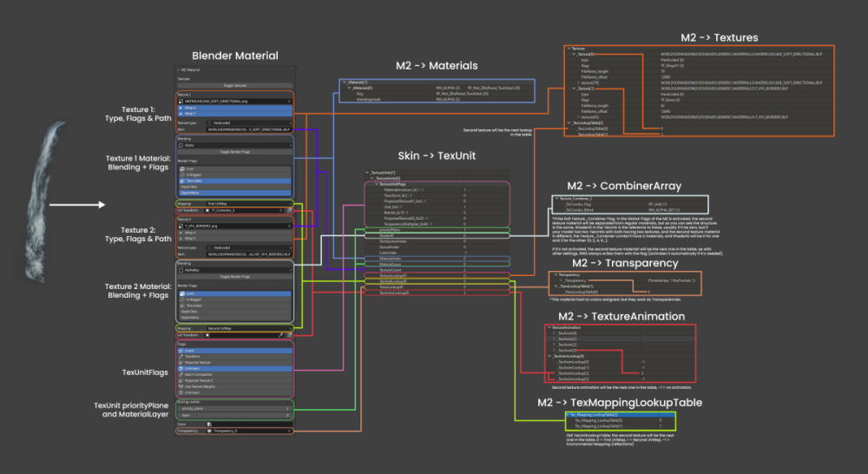Click the T_VFX_BORDER2.png texture image icon
The width and height of the screenshot is (868, 474).
[x=181, y=226]
